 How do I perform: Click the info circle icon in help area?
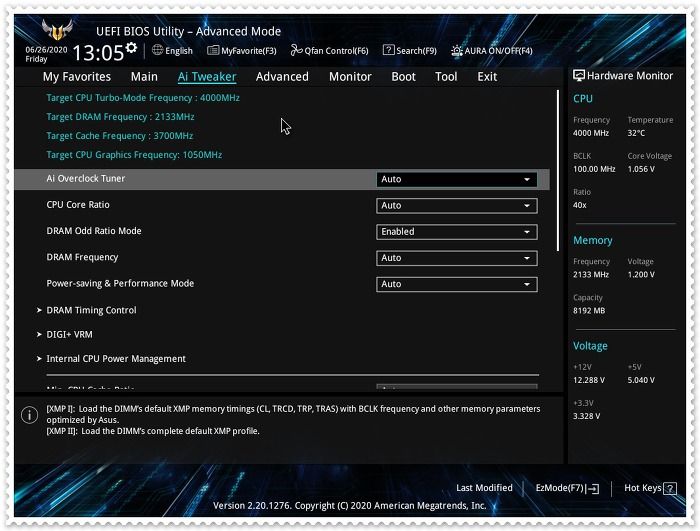pos(29,415)
